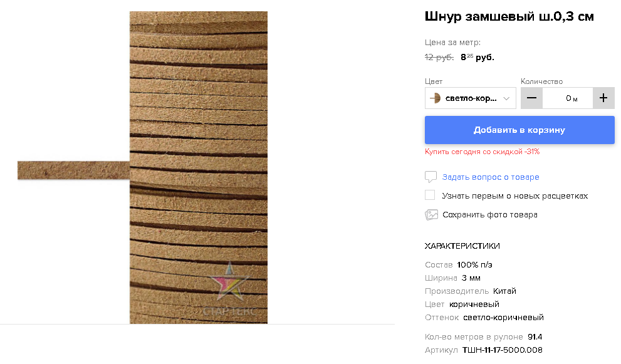This screenshot has height=364, width=621.
Task: Tick the new colors notification checkbox
Action: (x=430, y=195)
